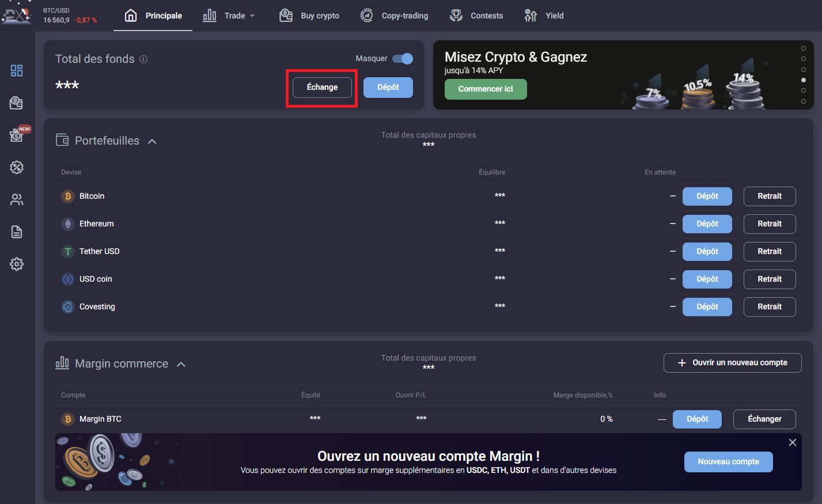Viewport: 822px width, 504px height.
Task: Click Retrait for USD coin
Action: (770, 279)
